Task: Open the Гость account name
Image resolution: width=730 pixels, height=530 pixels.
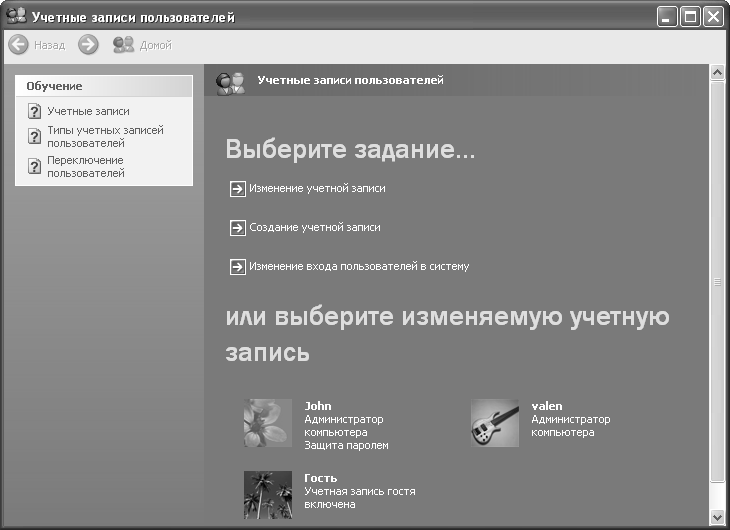Action: [320, 478]
